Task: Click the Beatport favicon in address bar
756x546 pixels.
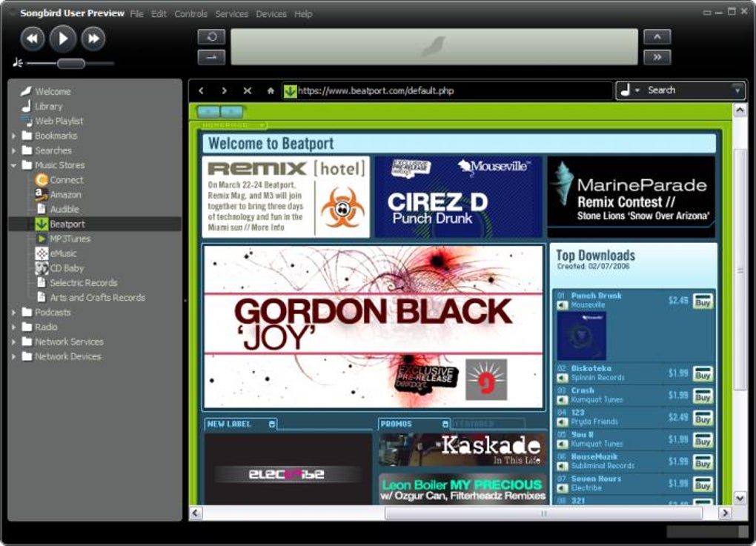Action: point(290,90)
